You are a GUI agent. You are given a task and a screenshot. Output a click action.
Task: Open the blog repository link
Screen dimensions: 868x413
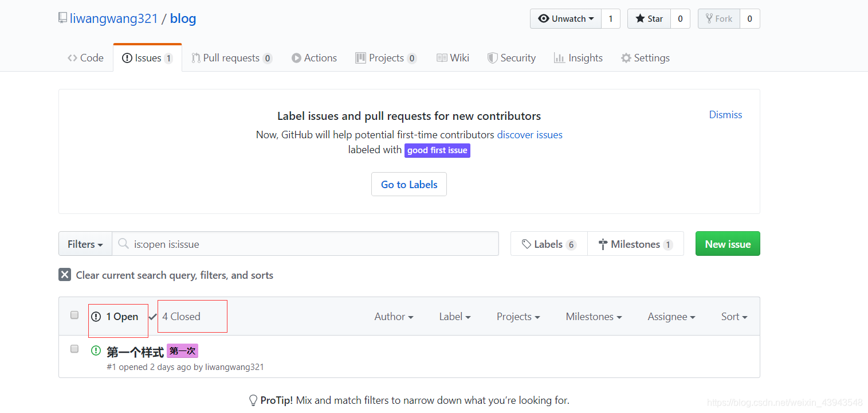coord(183,18)
